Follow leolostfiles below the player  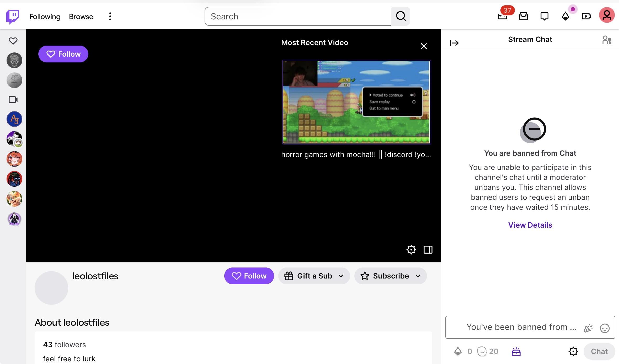point(249,276)
